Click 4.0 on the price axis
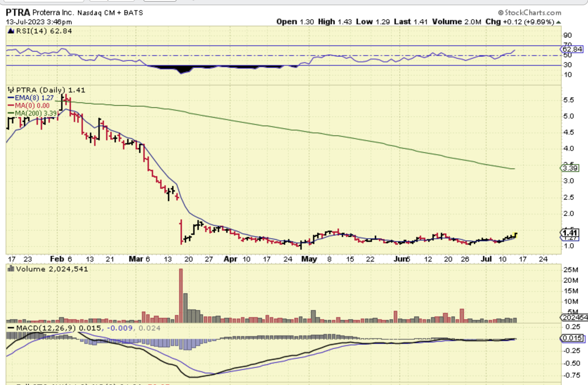 click(569, 148)
